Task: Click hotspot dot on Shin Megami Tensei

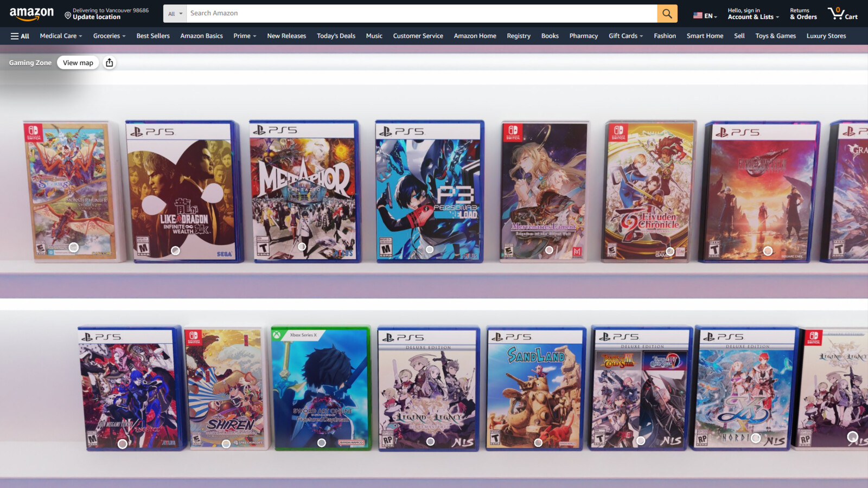Action: point(123,444)
